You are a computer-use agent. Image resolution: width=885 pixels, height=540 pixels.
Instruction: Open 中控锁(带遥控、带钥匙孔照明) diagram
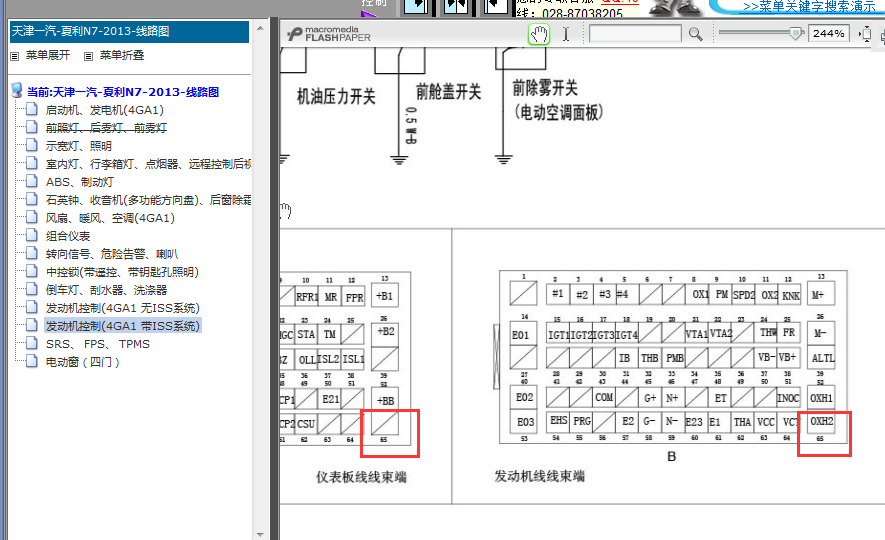point(122,272)
